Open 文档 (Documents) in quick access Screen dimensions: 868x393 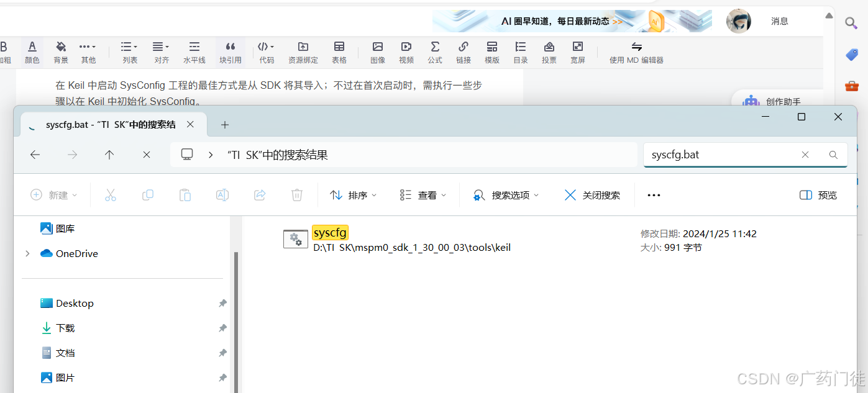pyautogui.click(x=58, y=353)
